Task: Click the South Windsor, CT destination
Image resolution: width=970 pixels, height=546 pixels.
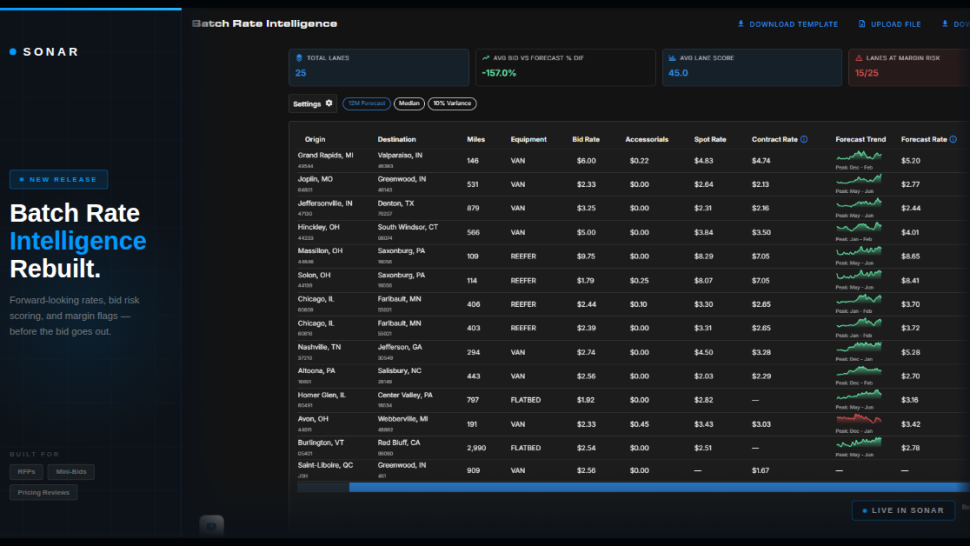Action: [408, 228]
